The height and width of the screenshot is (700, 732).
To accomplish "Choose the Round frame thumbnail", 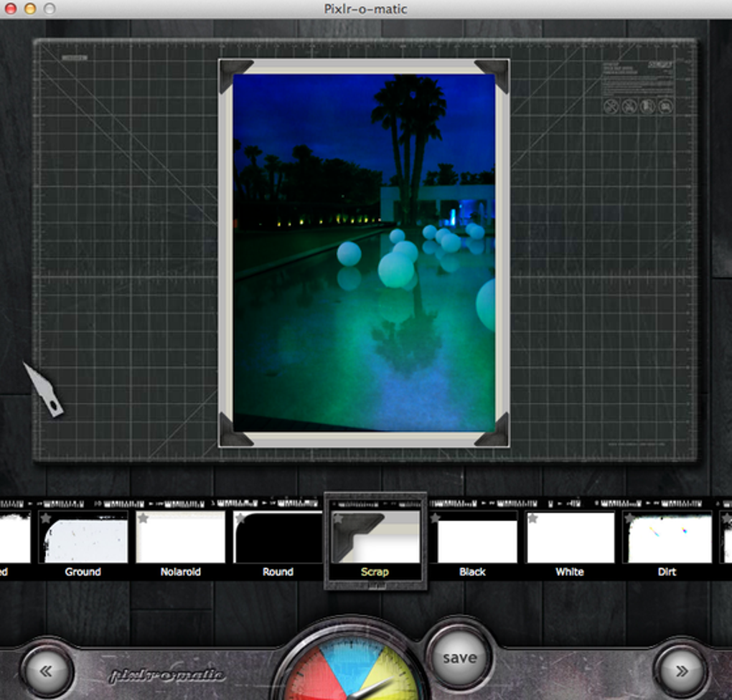I will tap(278, 537).
